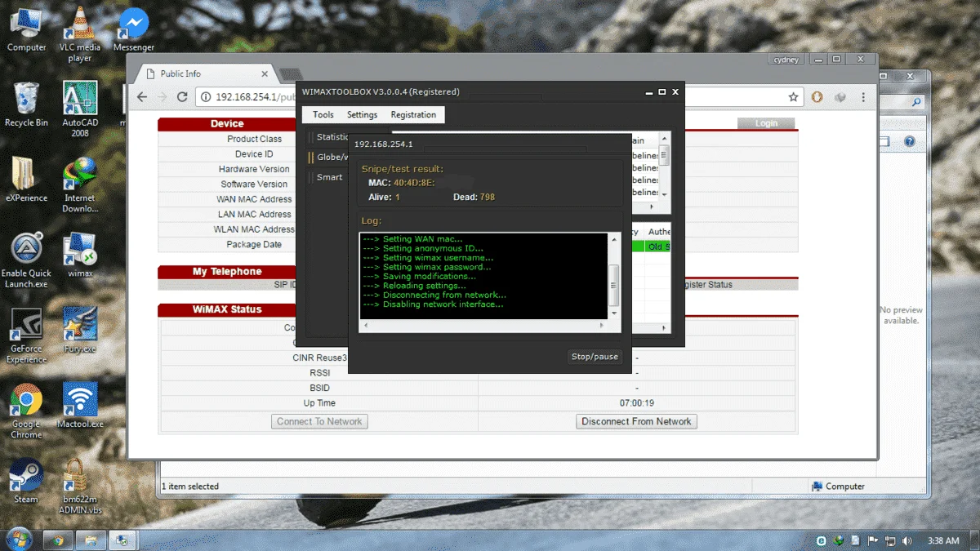Switch to the Statistics side tab
Screen dimensions: 980x551
[x=332, y=137]
